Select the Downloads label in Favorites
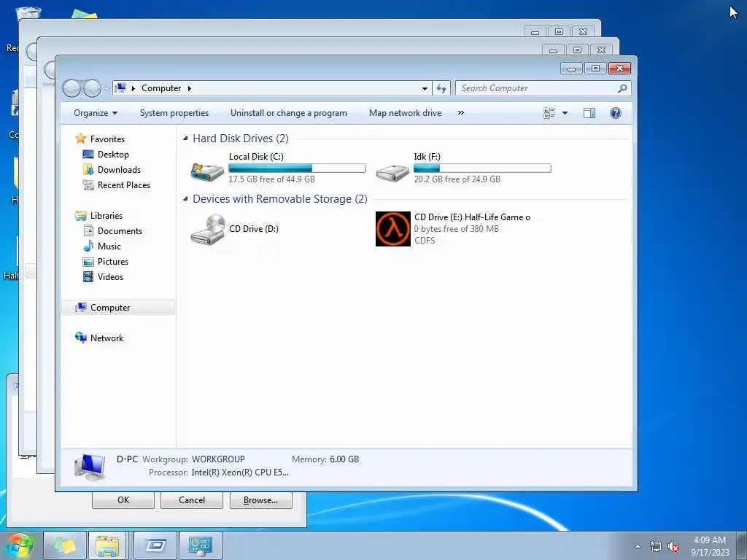 [x=119, y=169]
